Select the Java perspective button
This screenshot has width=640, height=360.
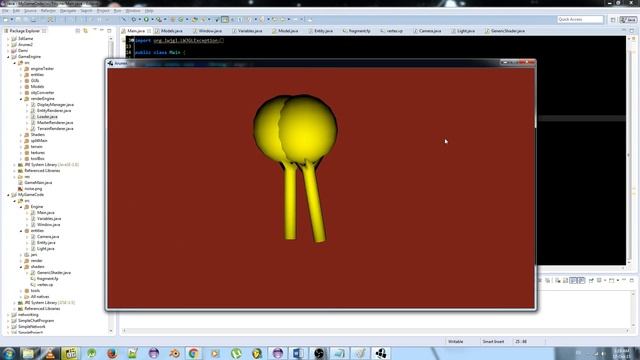coord(628,19)
